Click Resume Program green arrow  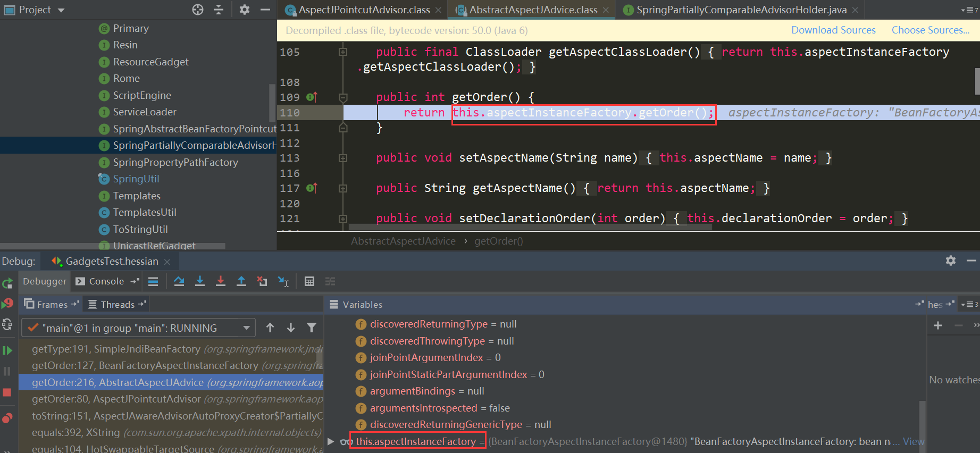7,350
